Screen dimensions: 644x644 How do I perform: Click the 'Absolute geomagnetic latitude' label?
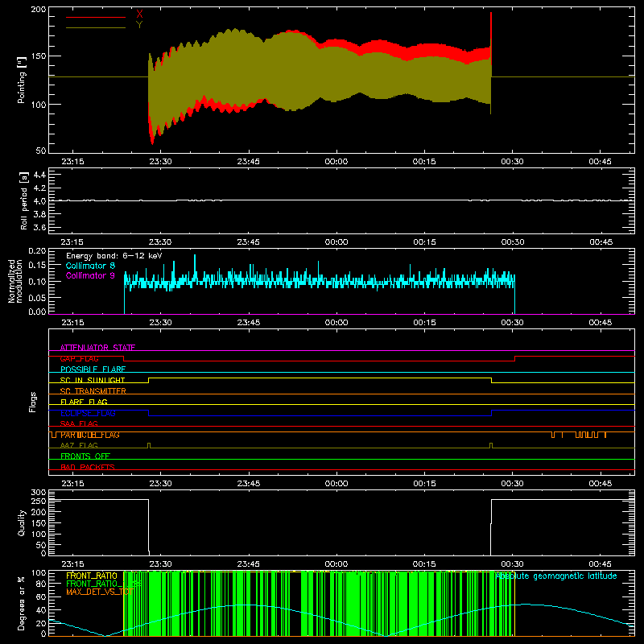(556, 576)
